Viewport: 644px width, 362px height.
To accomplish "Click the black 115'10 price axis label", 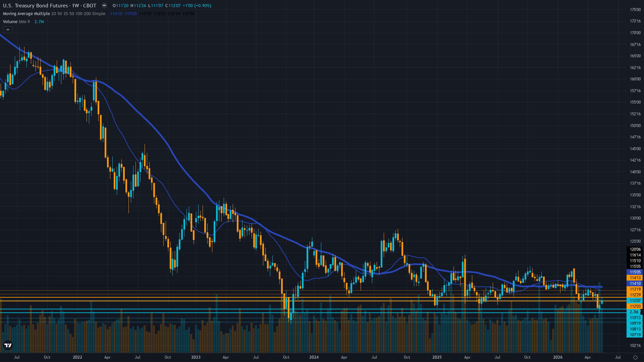I will [635, 261].
